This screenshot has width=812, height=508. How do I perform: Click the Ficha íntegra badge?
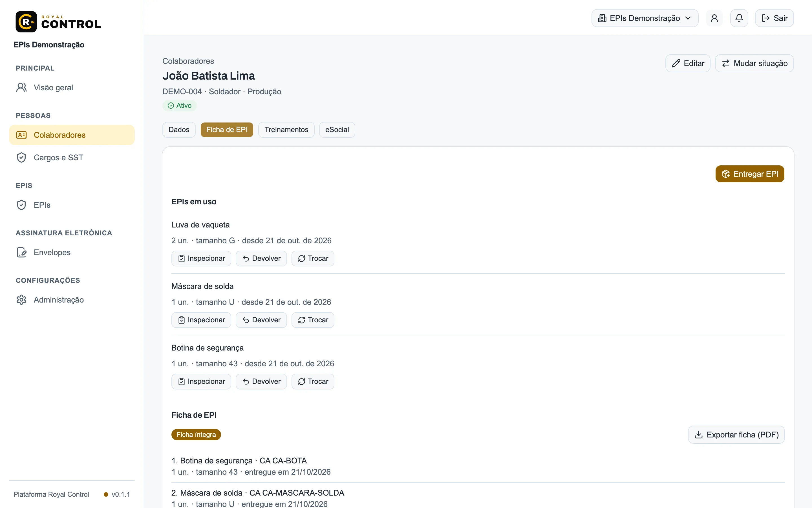[196, 435]
